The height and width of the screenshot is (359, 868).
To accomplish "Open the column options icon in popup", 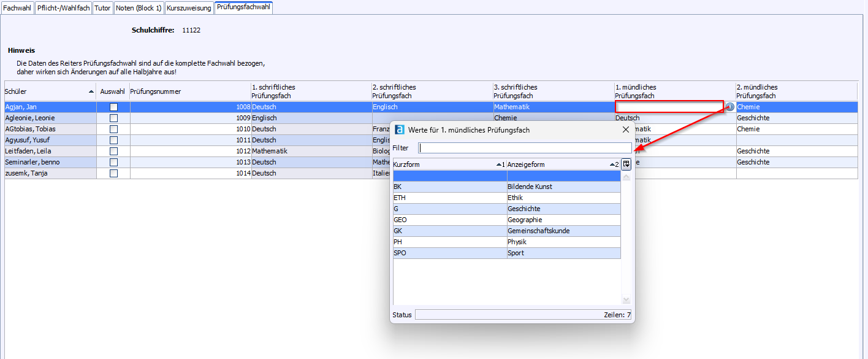I will tap(626, 164).
